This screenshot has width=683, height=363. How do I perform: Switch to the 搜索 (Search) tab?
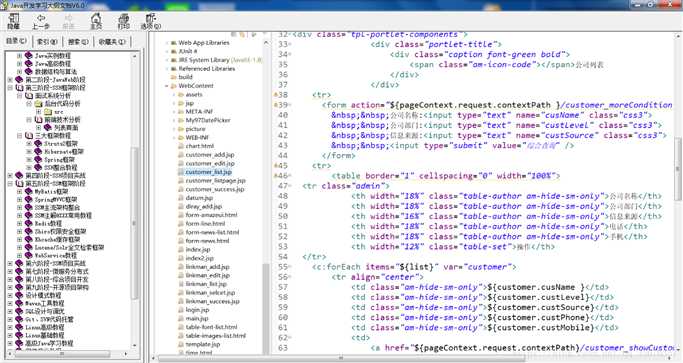(x=78, y=42)
